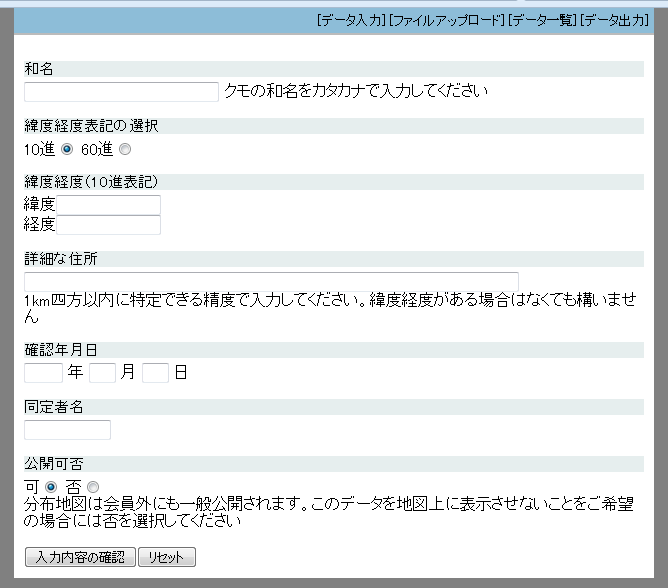Click the 年 (year) input box
Screen dimensions: 668x588
coord(43,373)
